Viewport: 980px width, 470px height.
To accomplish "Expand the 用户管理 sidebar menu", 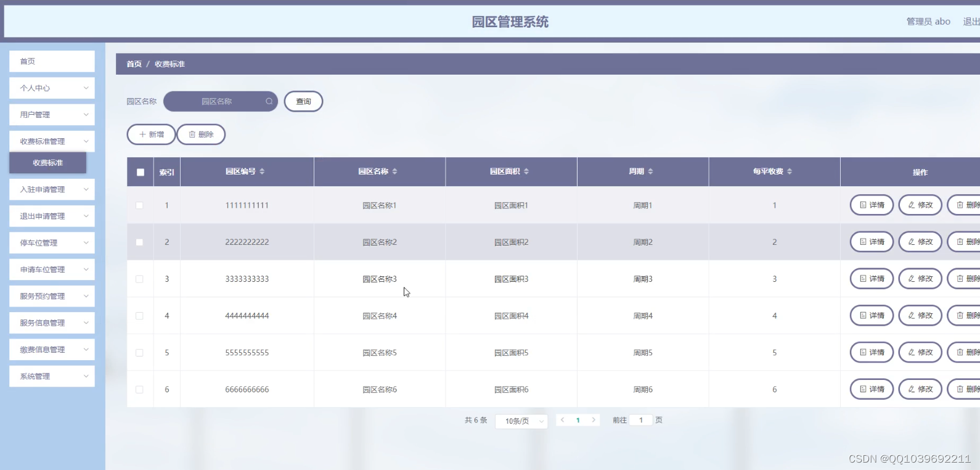I will tap(52, 115).
